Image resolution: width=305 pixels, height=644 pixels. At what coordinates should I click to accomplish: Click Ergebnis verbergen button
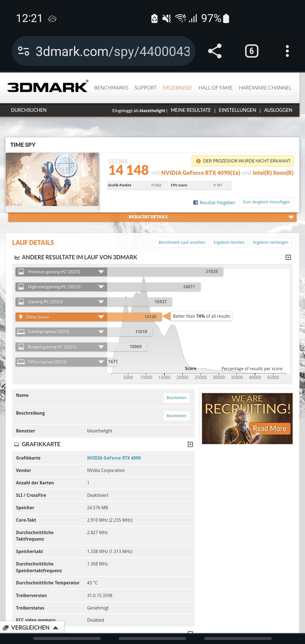tap(271, 242)
